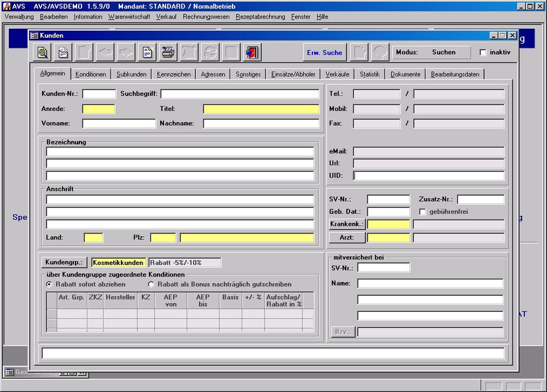Click the second toolbar icon showing a form sheet
Image resolution: width=547 pixels, height=392 pixels.
[63, 52]
